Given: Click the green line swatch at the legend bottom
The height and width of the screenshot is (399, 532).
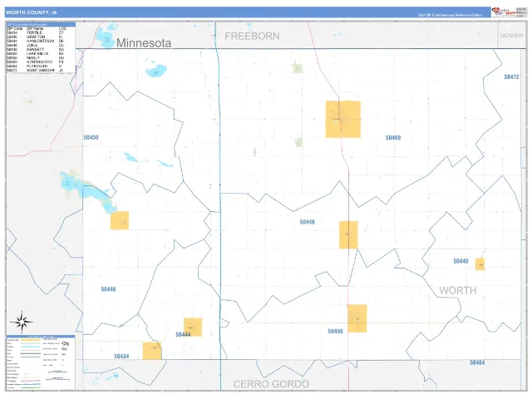Looking at the screenshot, I should pyautogui.click(x=31, y=387).
